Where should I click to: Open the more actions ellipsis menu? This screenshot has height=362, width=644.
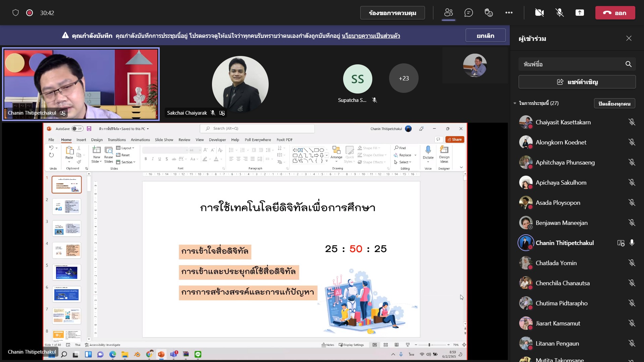coord(509,13)
